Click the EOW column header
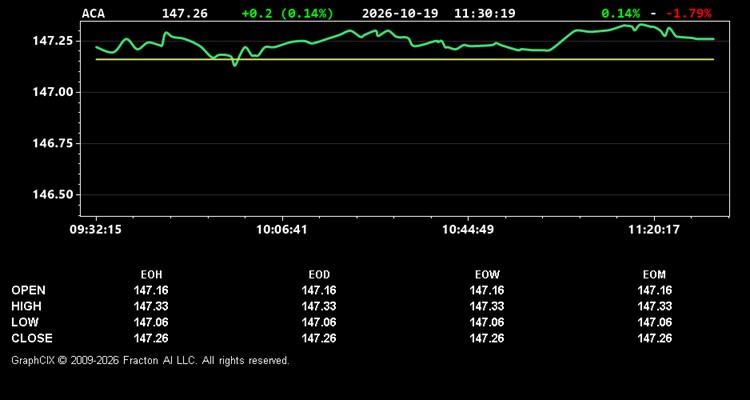The height and width of the screenshot is (400, 750). pos(487,275)
